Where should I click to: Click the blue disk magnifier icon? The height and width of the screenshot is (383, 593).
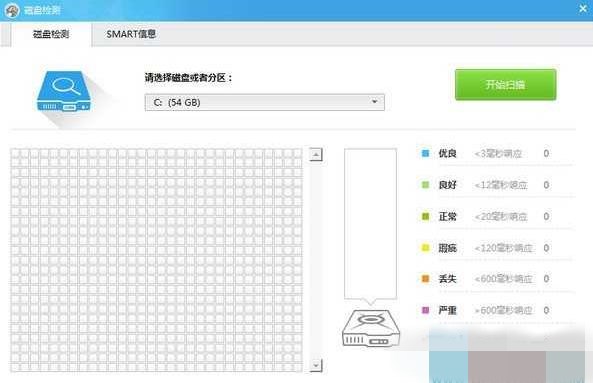[64, 91]
